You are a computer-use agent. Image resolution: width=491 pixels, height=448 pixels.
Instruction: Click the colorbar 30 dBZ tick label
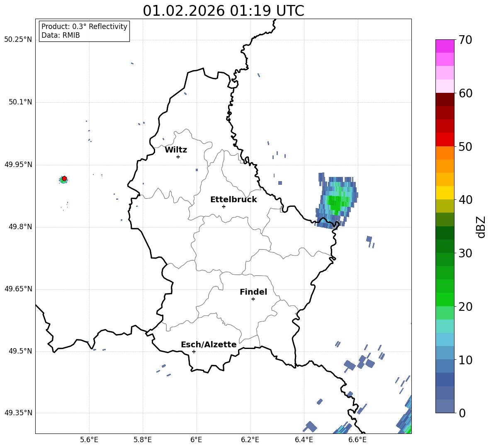(465, 253)
